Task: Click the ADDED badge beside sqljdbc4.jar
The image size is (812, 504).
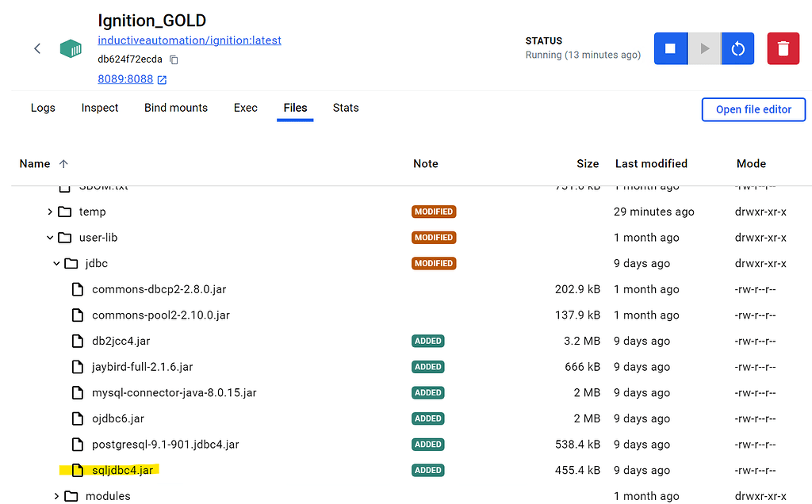Action: pyautogui.click(x=427, y=469)
